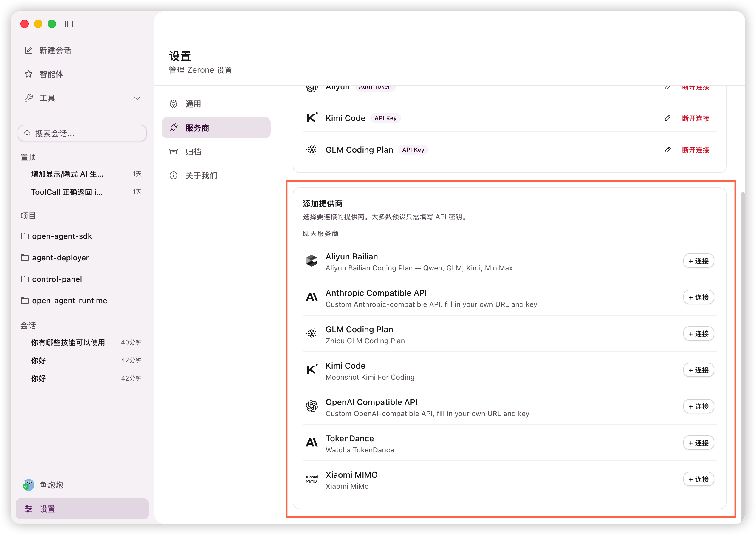Connect the Xiaomi MIMO provider
Image resolution: width=756 pixels, height=535 pixels.
(x=698, y=479)
